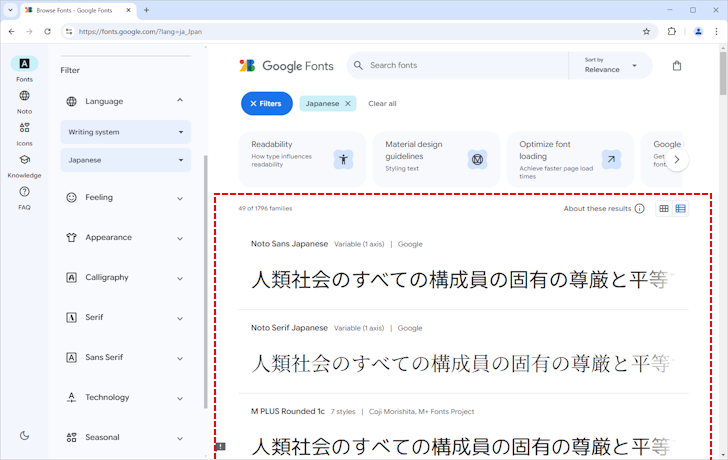The height and width of the screenshot is (460, 728).
Task: Click Clear all filters
Action: pos(382,104)
